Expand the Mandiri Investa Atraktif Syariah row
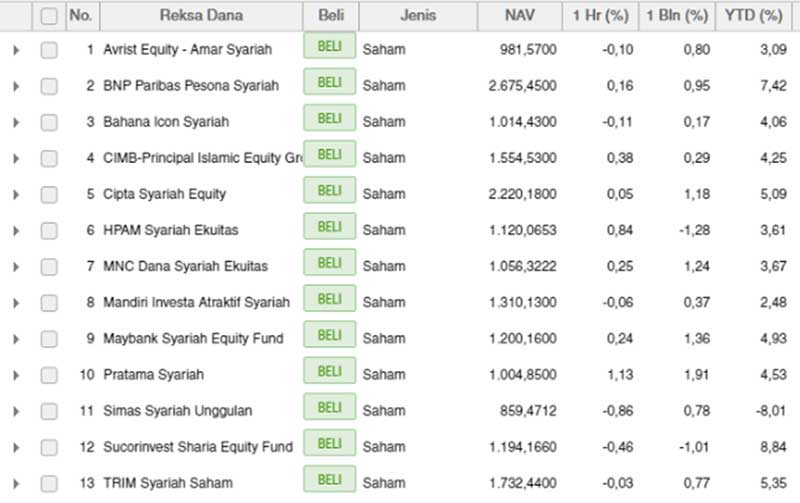This screenshot has width=800, height=503. click(x=16, y=303)
